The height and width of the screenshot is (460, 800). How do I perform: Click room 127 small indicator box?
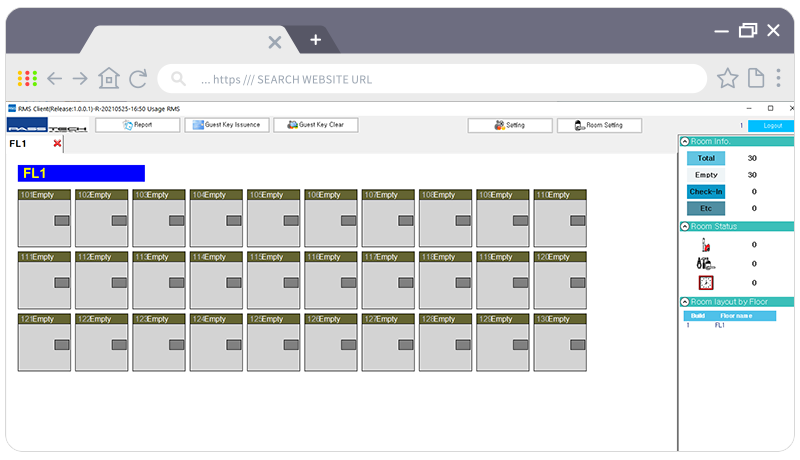point(406,345)
